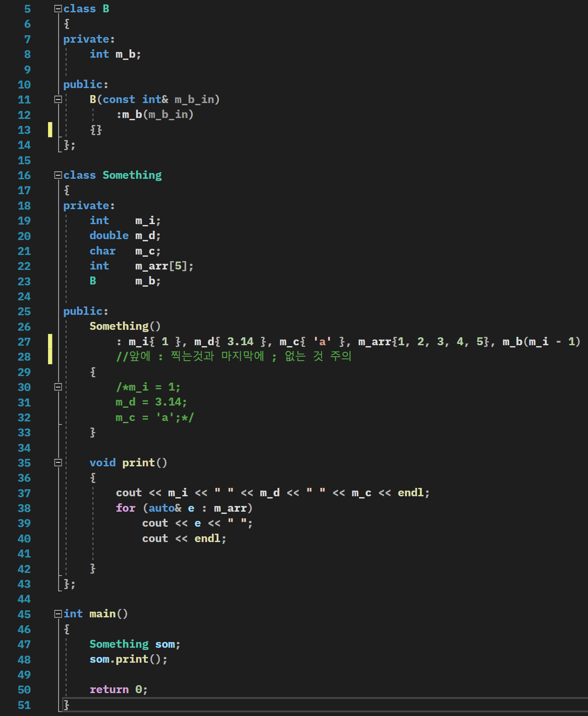588x716 pixels.
Task: Click 'som.print();' on line 48
Action: (129, 659)
